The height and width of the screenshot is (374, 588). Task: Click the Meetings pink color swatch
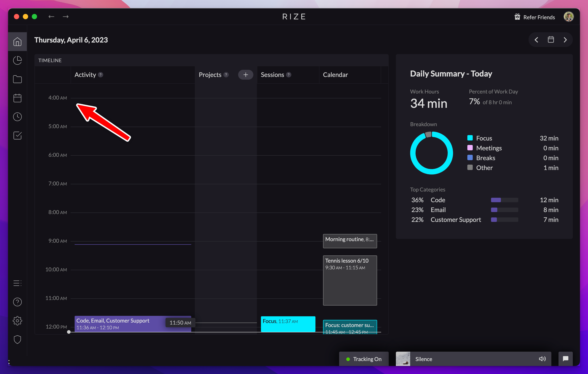coord(470,148)
